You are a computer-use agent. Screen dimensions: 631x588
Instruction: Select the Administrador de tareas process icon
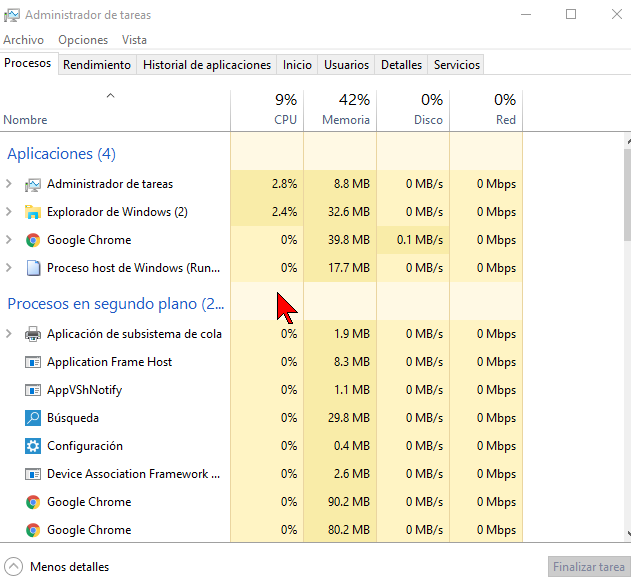[x=33, y=184]
